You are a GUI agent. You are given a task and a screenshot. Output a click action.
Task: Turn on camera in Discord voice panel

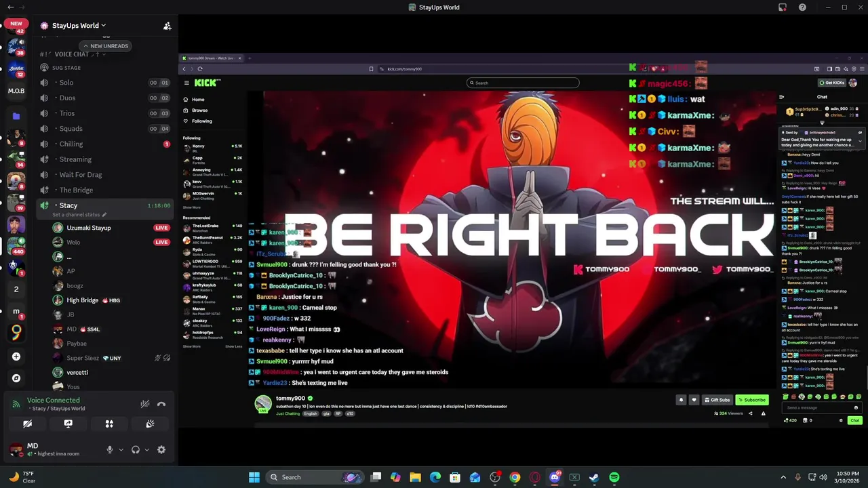point(27,424)
